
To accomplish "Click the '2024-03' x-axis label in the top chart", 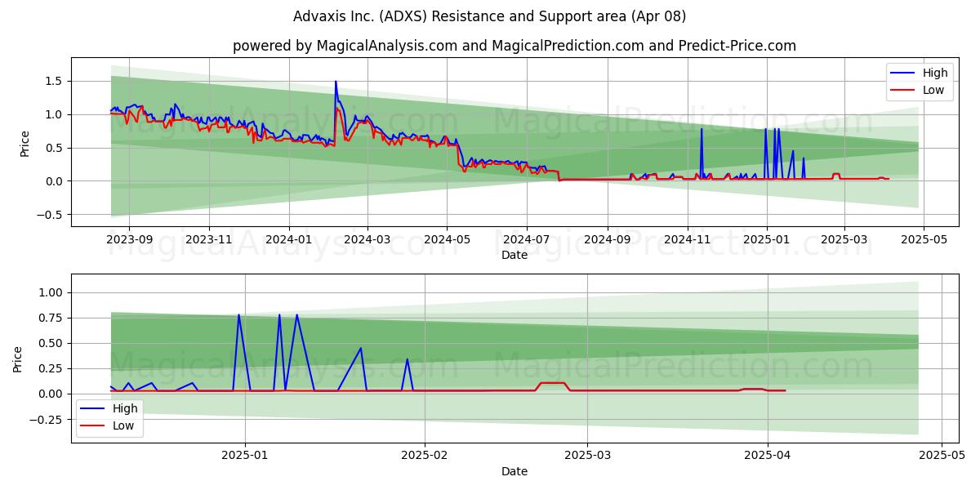I will point(367,240).
